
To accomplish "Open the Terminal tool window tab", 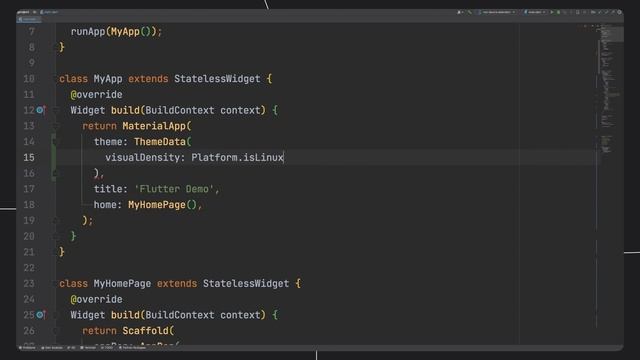I will tap(88, 348).
